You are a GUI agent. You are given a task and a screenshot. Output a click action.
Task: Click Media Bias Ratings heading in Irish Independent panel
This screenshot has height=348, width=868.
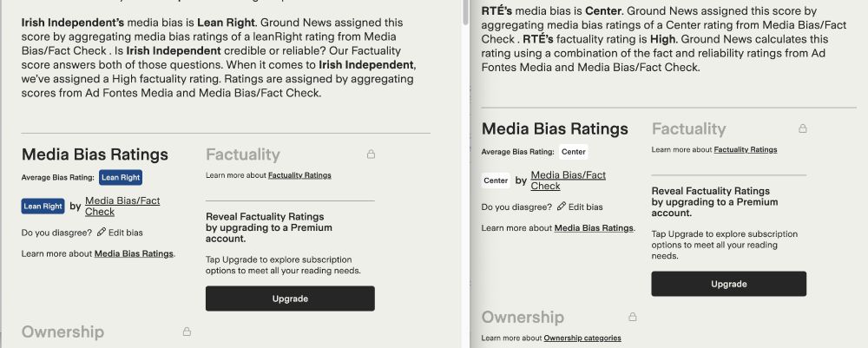click(x=95, y=154)
